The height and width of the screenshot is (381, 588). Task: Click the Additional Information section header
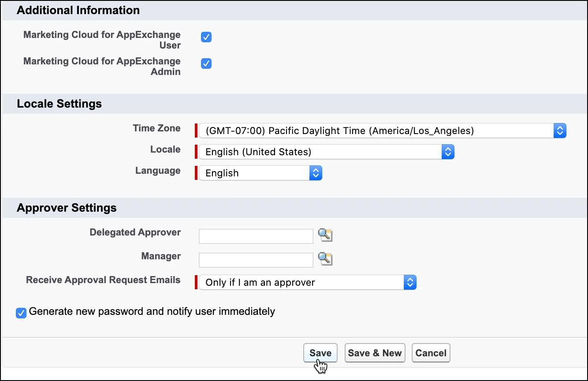78,10
